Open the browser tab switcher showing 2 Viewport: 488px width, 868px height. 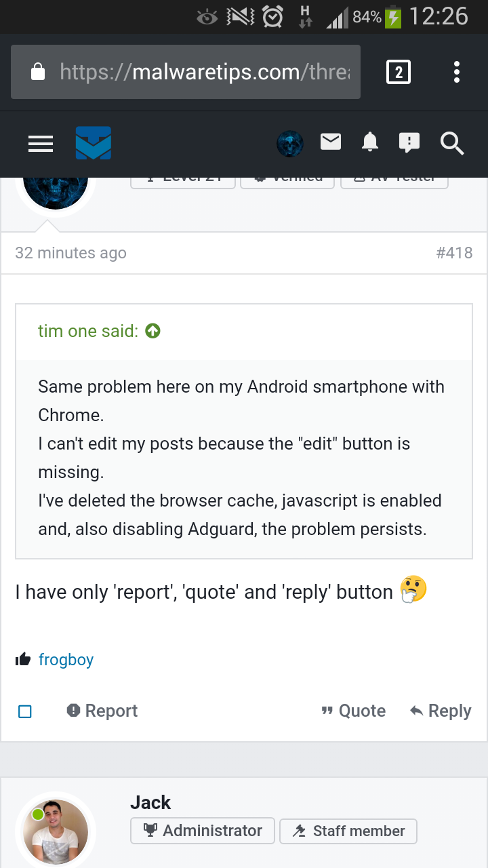coord(399,72)
